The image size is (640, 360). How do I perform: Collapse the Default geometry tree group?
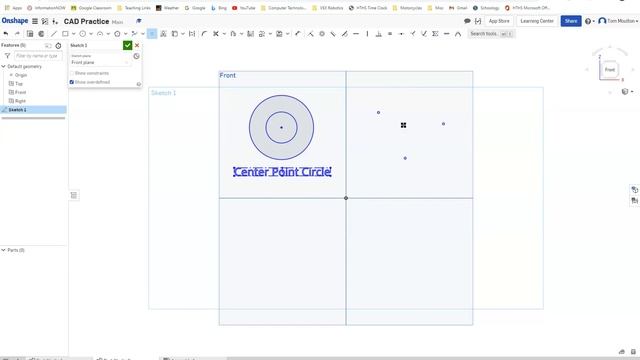click(x=4, y=67)
